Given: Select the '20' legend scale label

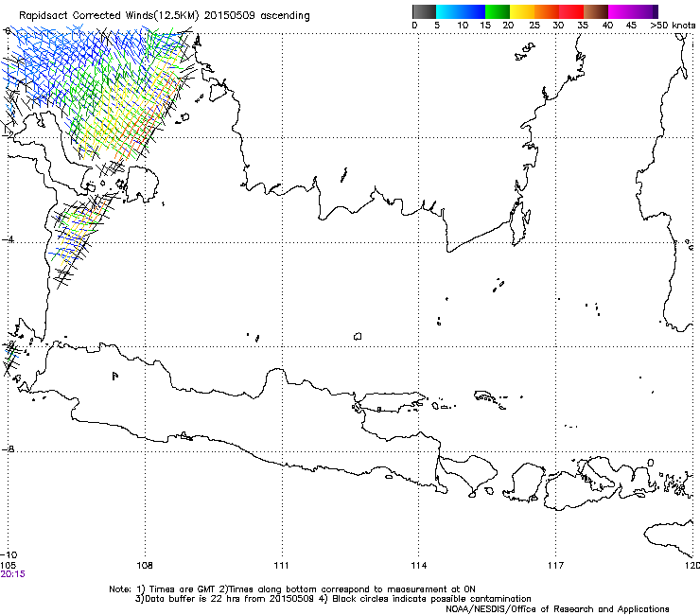Looking at the screenshot, I should point(508,26).
